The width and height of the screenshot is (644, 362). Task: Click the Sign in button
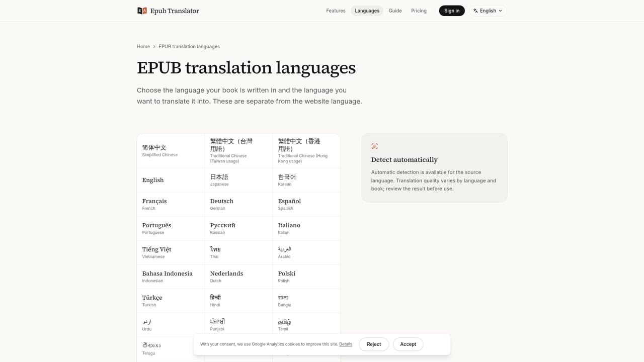tap(452, 11)
